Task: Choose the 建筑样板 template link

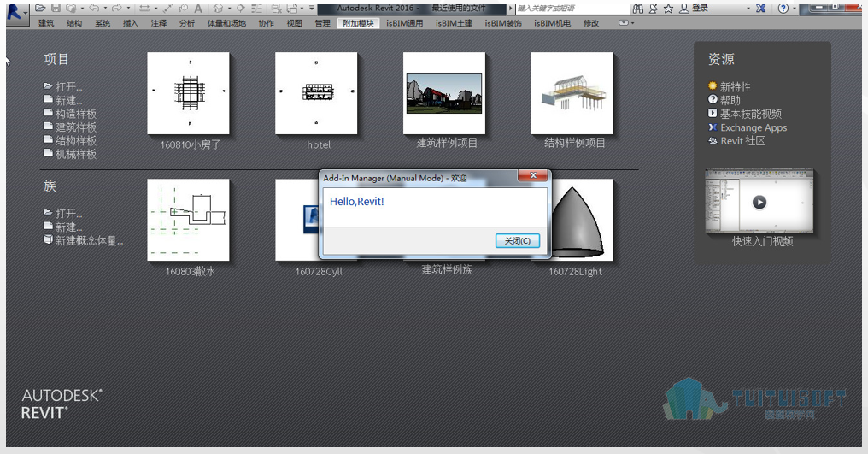Action: coord(76,127)
